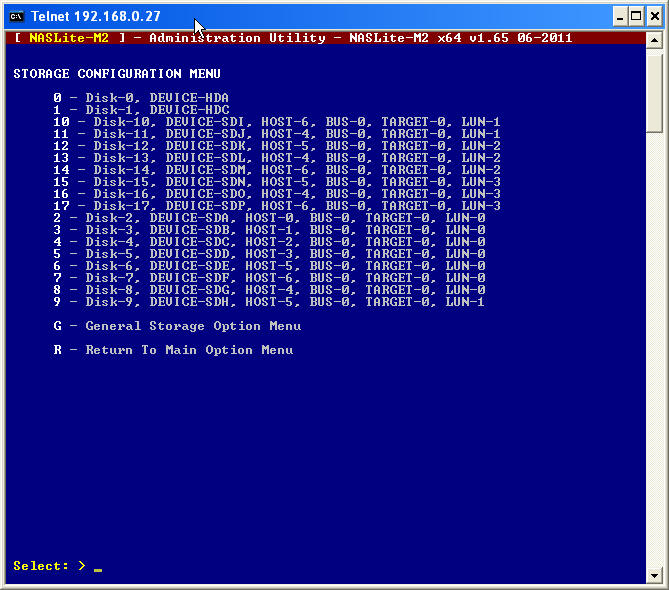Click the Select: prompt input line

coord(58,566)
